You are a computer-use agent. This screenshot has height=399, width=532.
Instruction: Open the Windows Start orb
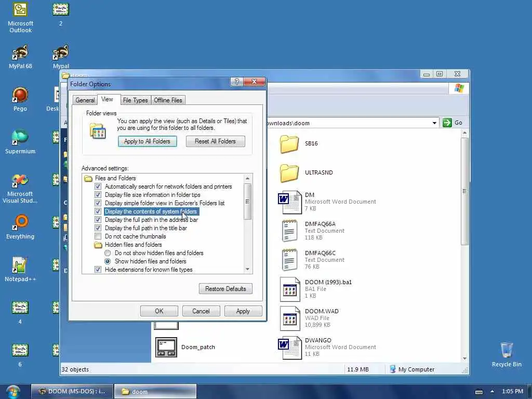(12, 392)
